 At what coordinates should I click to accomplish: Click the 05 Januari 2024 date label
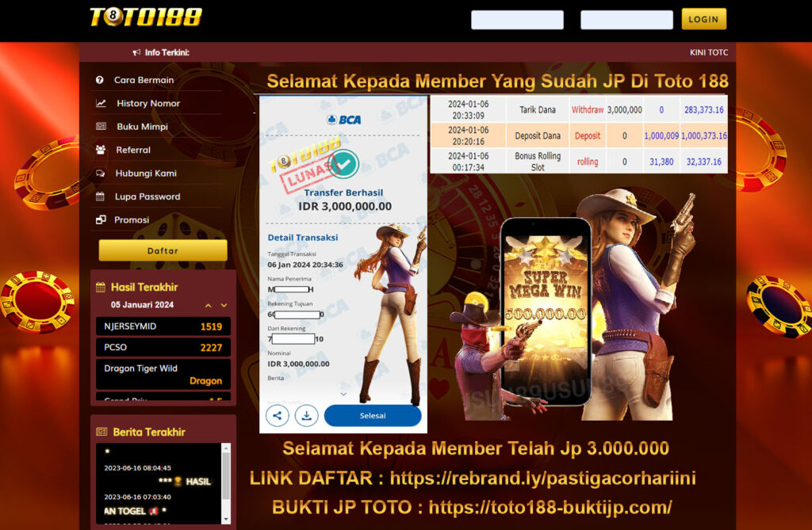pyautogui.click(x=142, y=305)
